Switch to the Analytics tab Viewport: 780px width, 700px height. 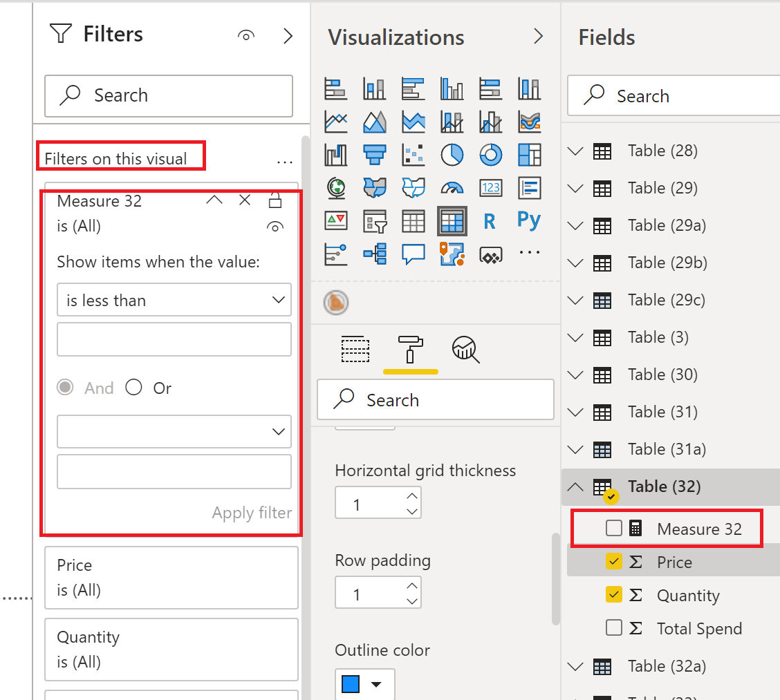465,350
